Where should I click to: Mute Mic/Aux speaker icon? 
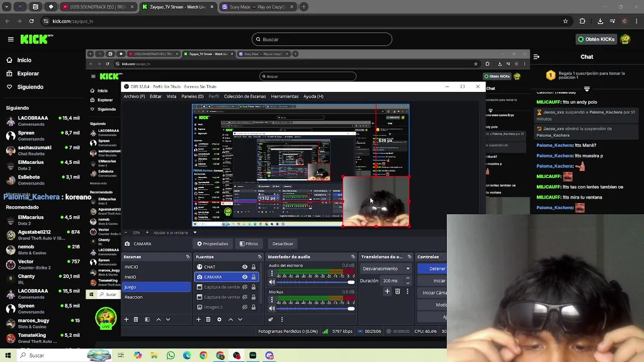click(x=272, y=308)
